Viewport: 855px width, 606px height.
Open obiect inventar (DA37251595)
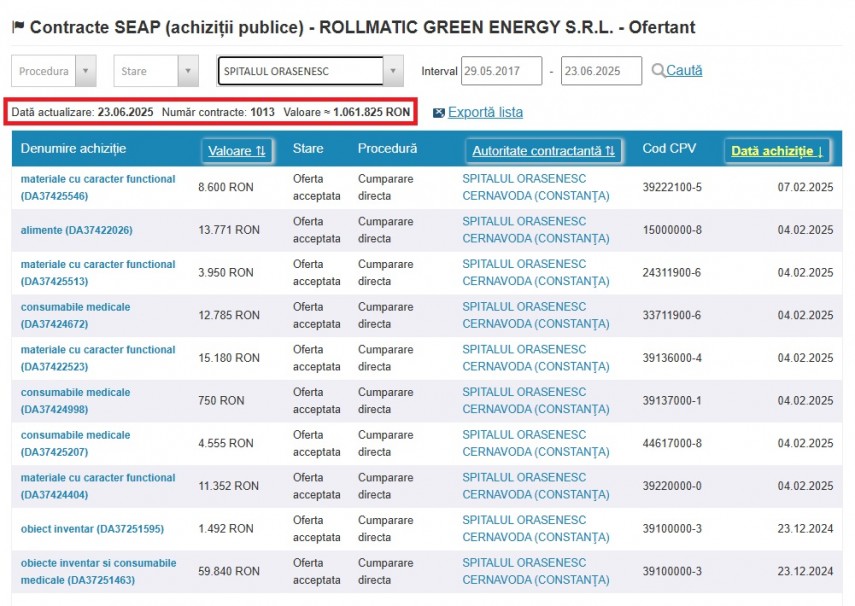coord(92,529)
